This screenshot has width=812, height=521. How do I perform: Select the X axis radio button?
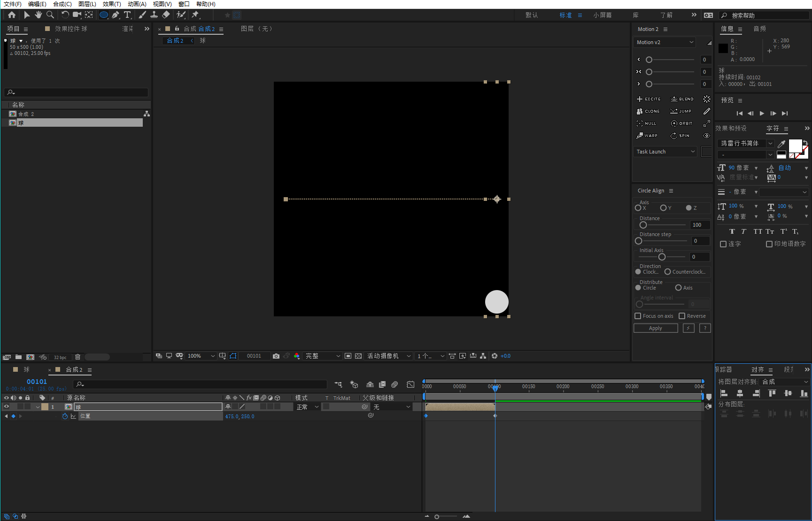pos(638,208)
